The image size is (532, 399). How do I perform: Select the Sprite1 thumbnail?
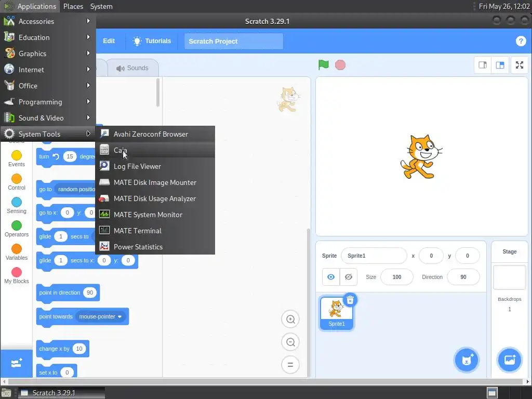click(x=336, y=313)
